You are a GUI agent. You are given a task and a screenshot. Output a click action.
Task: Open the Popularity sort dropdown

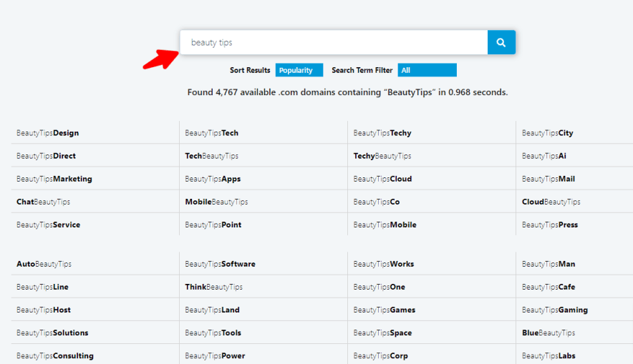(x=299, y=70)
